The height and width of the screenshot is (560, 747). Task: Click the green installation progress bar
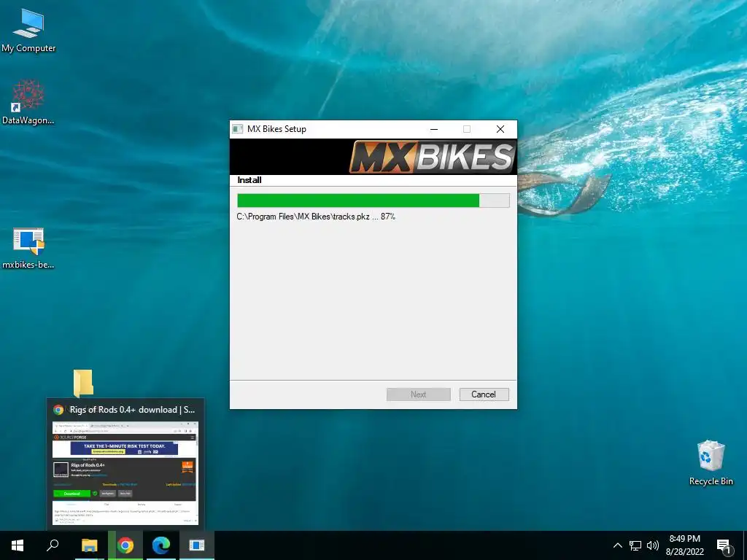coord(373,201)
